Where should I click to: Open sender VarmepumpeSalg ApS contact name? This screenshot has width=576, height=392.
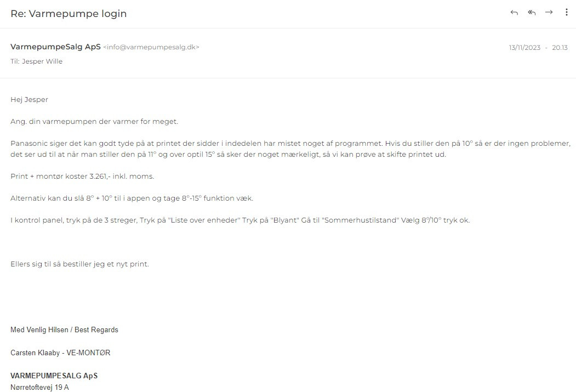[55, 47]
